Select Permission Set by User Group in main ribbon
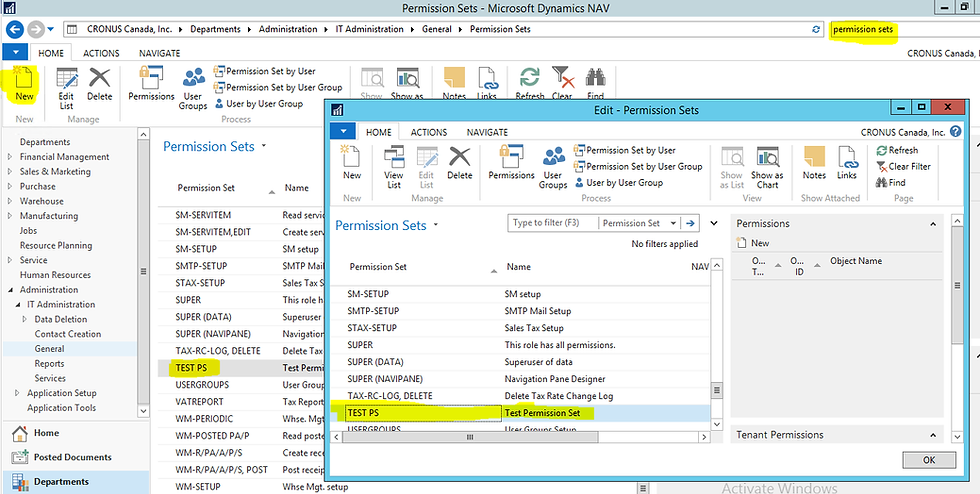Screen dimensions: 980x494 278,88
